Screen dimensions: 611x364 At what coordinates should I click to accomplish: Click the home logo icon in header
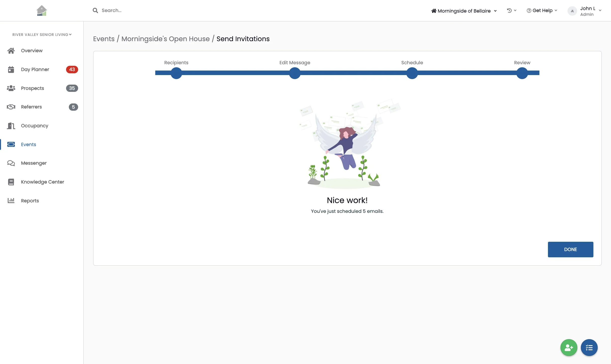[x=42, y=11]
